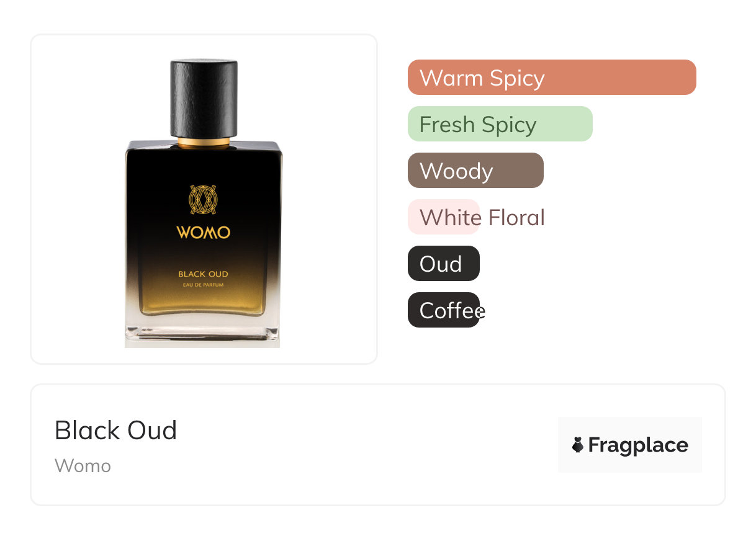756x536 pixels.
Task: Click the black cap of the bottle
Action: pos(204,98)
